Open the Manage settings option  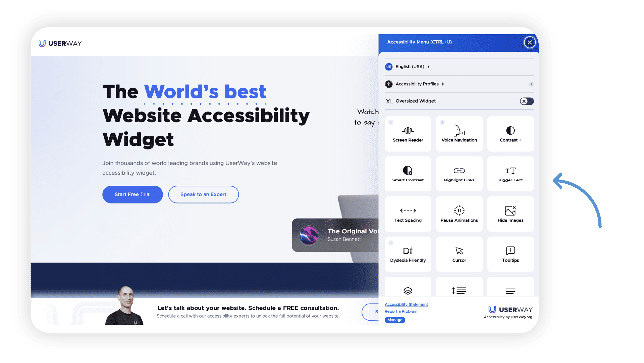pos(395,320)
